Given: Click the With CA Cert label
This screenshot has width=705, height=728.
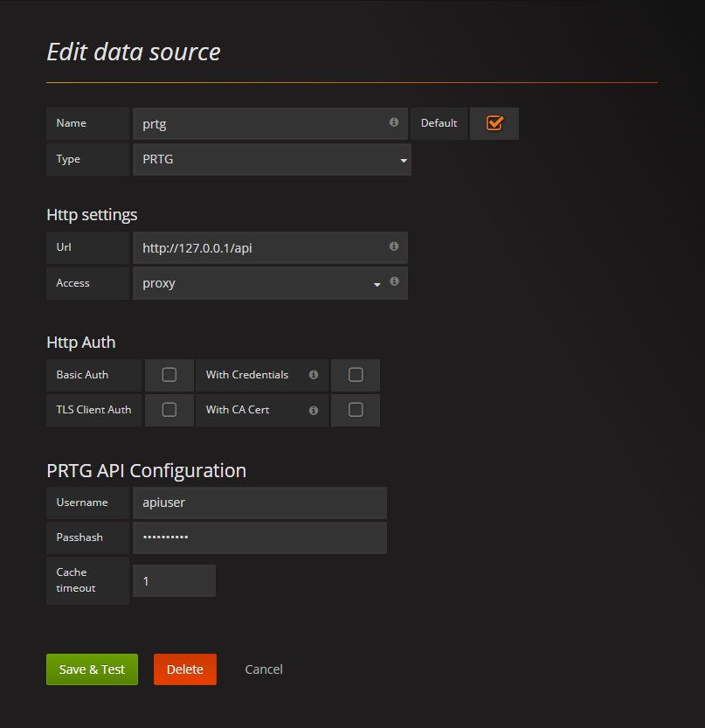Looking at the screenshot, I should point(238,410).
